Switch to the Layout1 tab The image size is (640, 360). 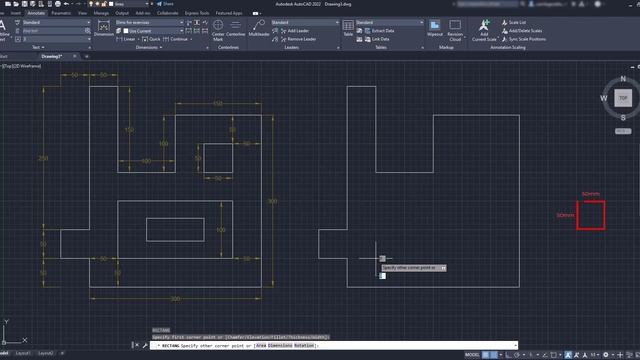pos(23,353)
